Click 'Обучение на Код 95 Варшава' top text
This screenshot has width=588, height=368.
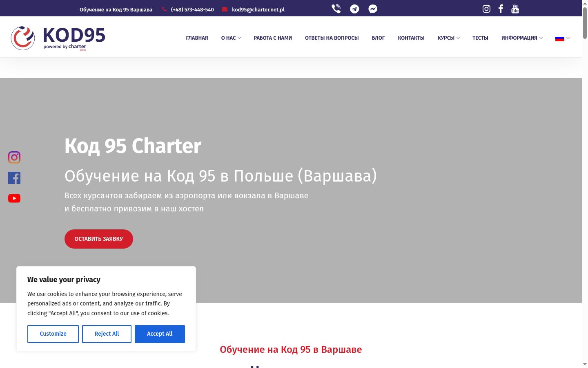click(116, 9)
